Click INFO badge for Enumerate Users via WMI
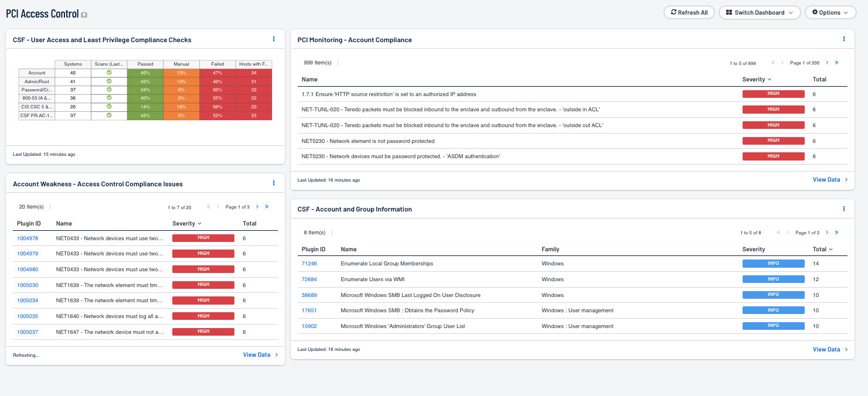 [x=774, y=279]
